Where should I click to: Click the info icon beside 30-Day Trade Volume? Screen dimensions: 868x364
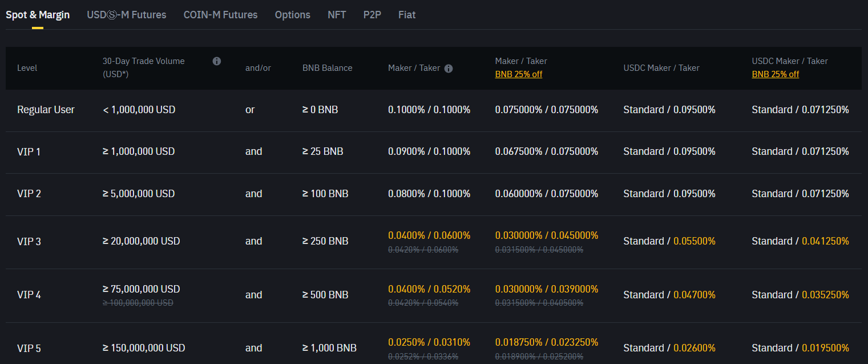point(217,61)
